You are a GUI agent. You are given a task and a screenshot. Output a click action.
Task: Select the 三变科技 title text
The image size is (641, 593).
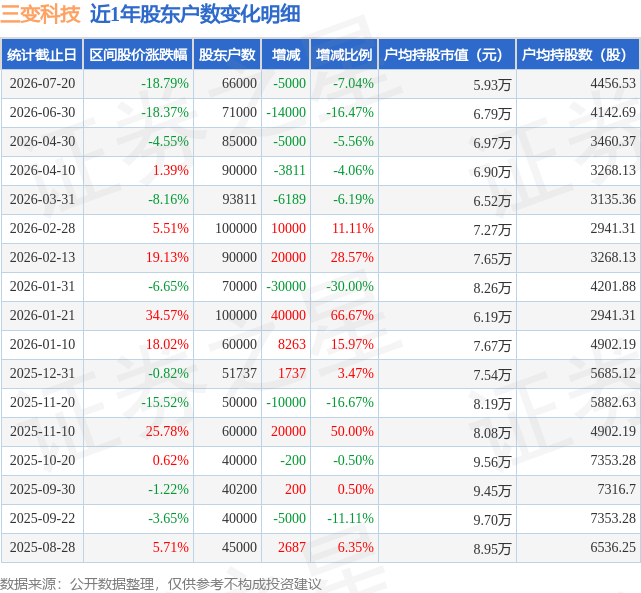coord(40,14)
